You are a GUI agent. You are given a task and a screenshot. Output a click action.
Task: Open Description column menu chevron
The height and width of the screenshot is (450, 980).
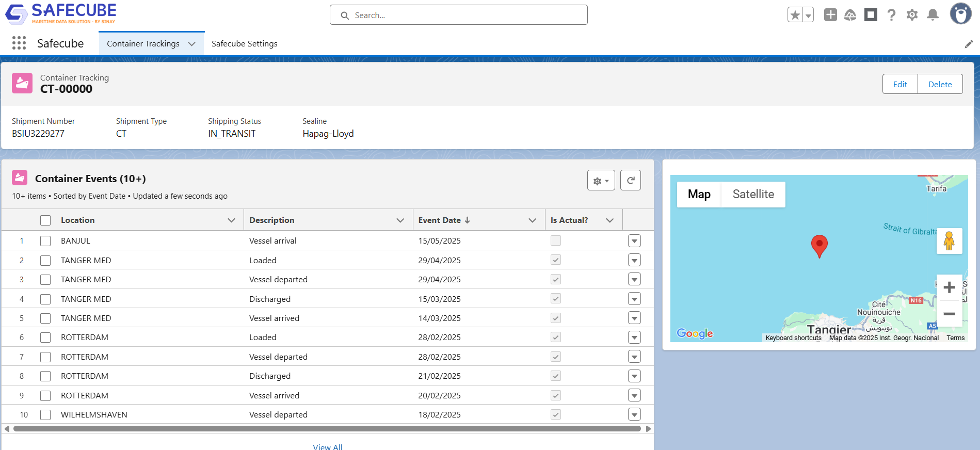pos(400,220)
